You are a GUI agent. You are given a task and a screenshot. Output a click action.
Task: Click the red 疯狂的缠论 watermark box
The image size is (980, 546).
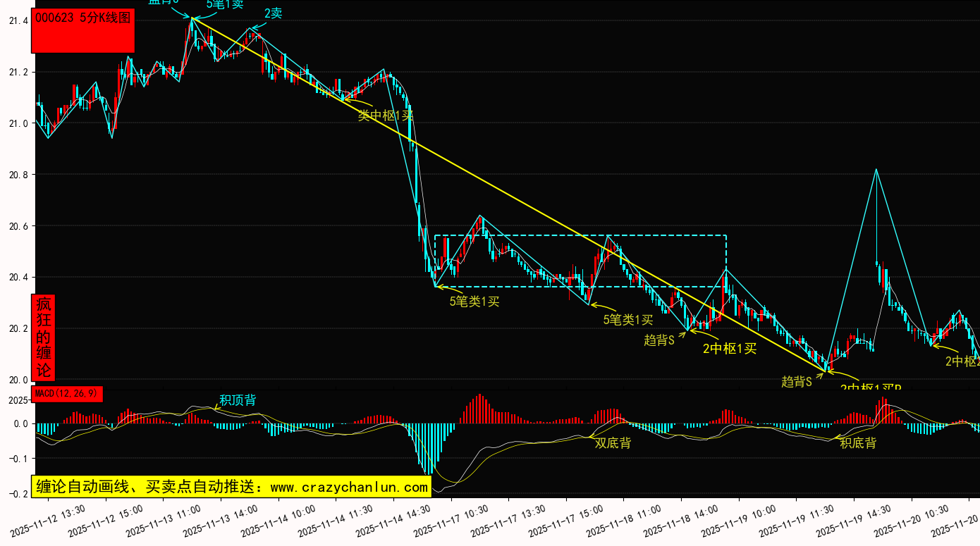point(44,337)
